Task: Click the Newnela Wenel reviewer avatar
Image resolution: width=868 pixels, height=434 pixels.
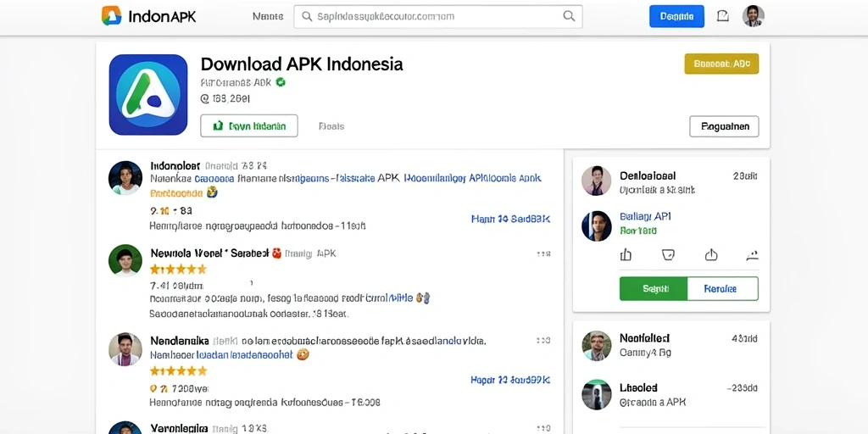Action: (125, 260)
